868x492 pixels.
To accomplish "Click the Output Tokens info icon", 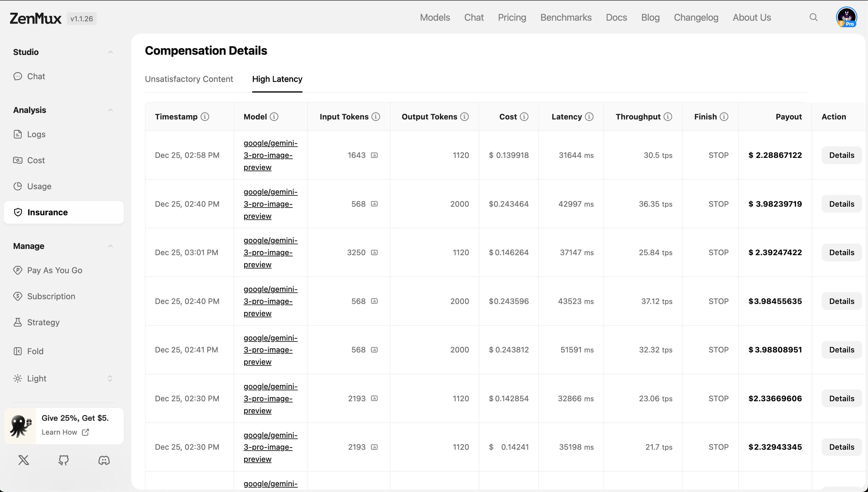I will pyautogui.click(x=464, y=116).
